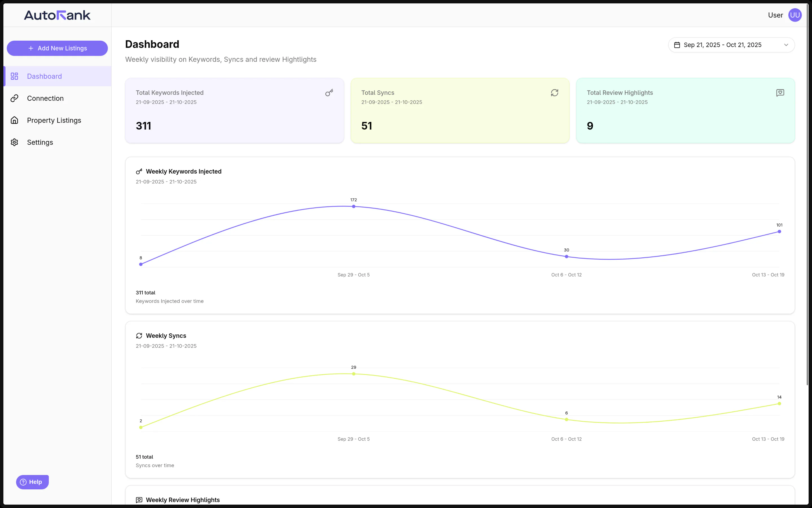Click the User name label in header

click(775, 15)
